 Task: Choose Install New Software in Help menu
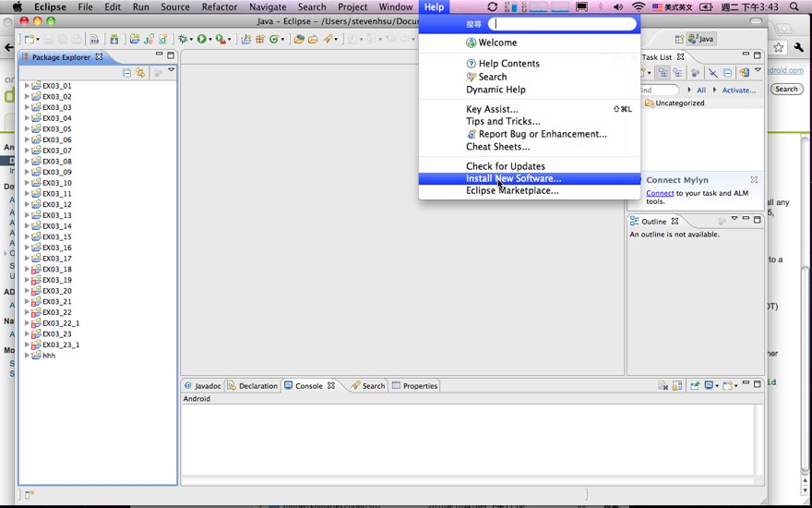(x=530, y=178)
